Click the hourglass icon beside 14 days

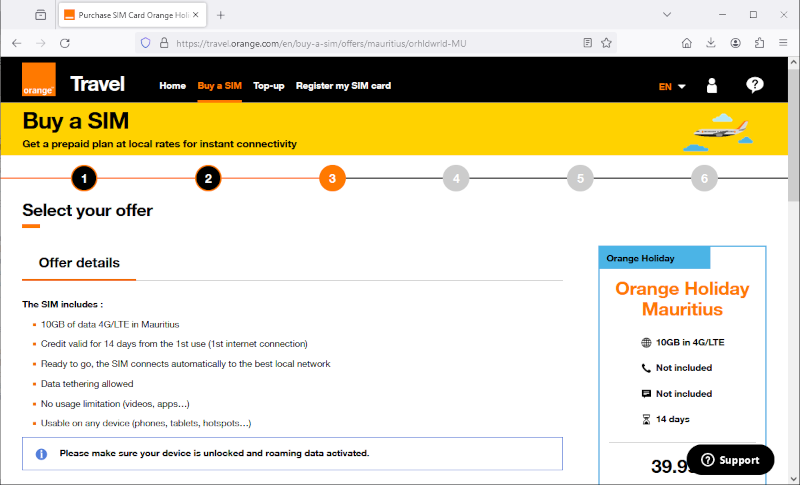pos(646,419)
